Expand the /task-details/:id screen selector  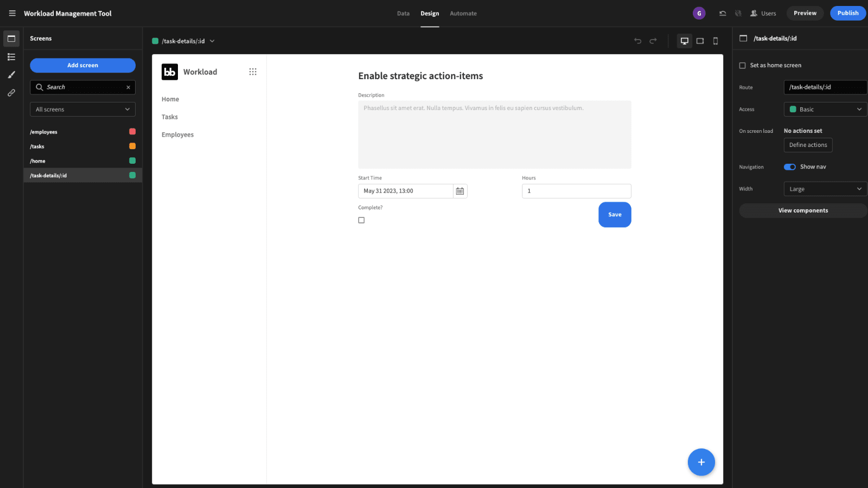(183, 41)
